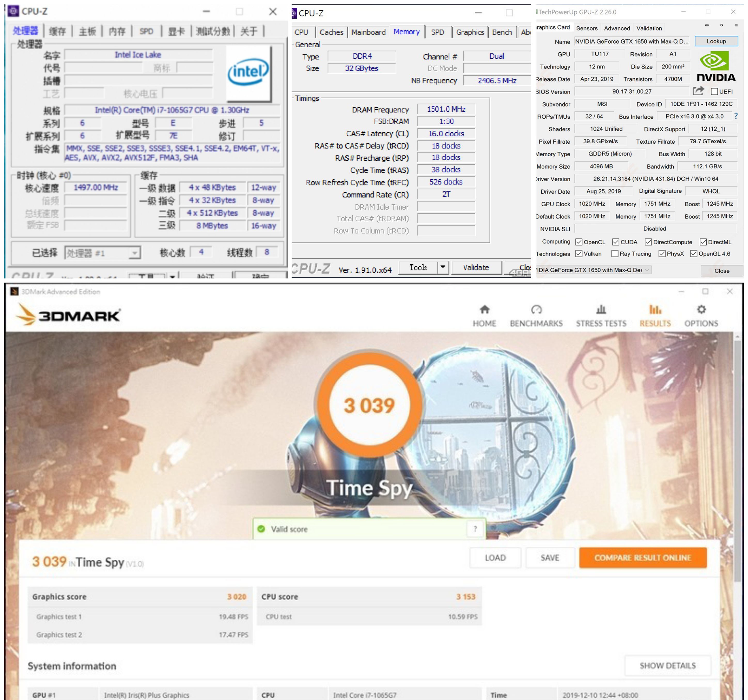Switch to the 内存 tab in Chinese CPU-Z
Viewport: 748px width, 700px height.
[x=117, y=31]
